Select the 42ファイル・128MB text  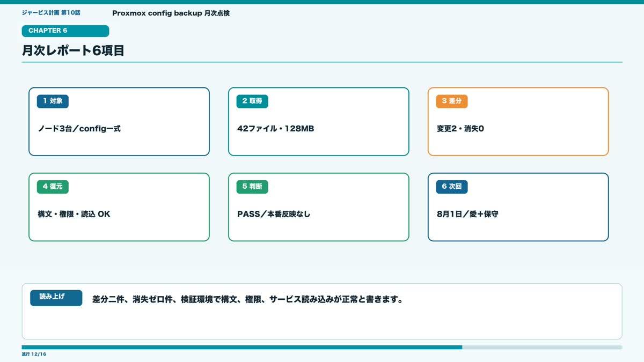click(x=275, y=129)
